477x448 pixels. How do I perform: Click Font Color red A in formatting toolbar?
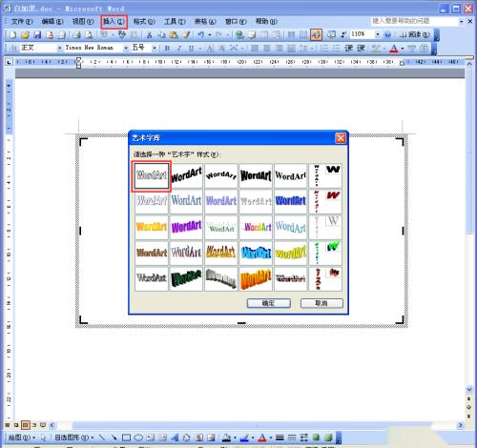click(x=394, y=49)
